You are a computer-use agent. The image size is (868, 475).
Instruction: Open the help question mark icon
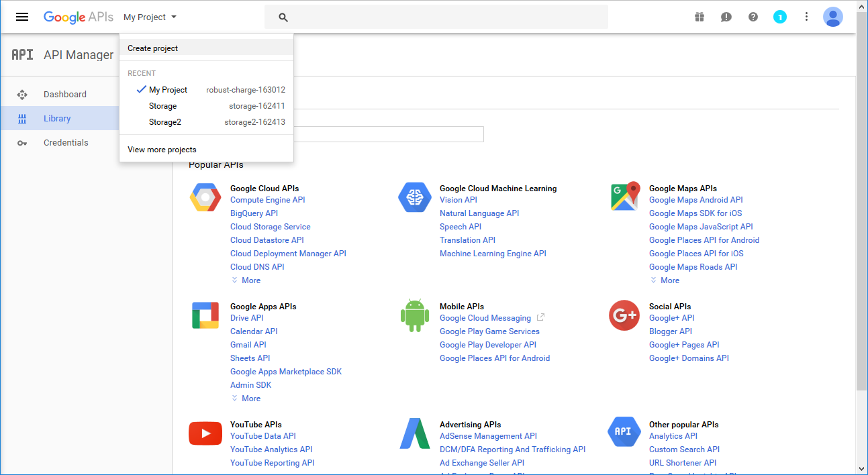pyautogui.click(x=753, y=17)
